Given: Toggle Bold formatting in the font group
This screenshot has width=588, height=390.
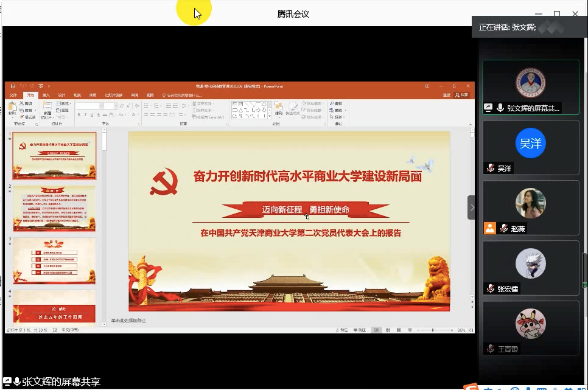Looking at the screenshot, I should 78,114.
